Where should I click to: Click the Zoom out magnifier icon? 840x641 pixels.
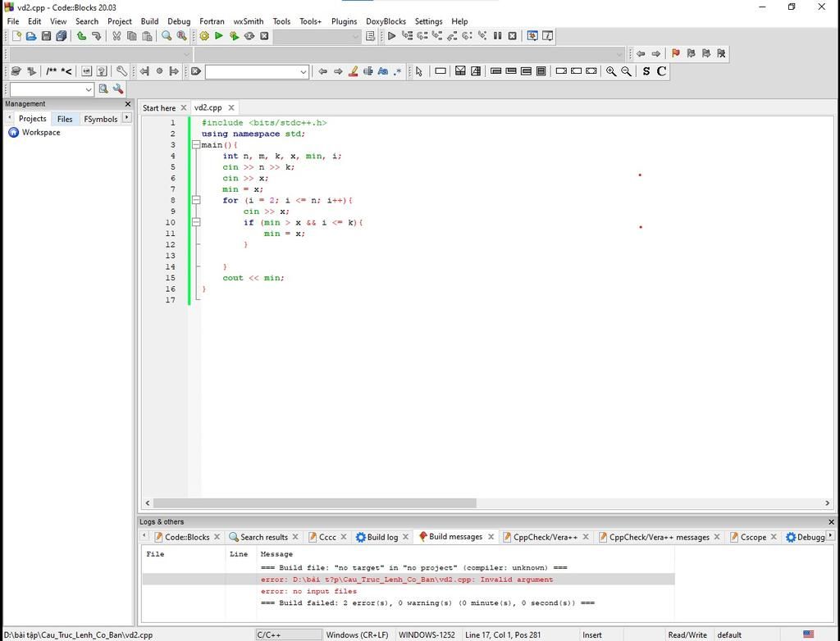tap(626, 71)
